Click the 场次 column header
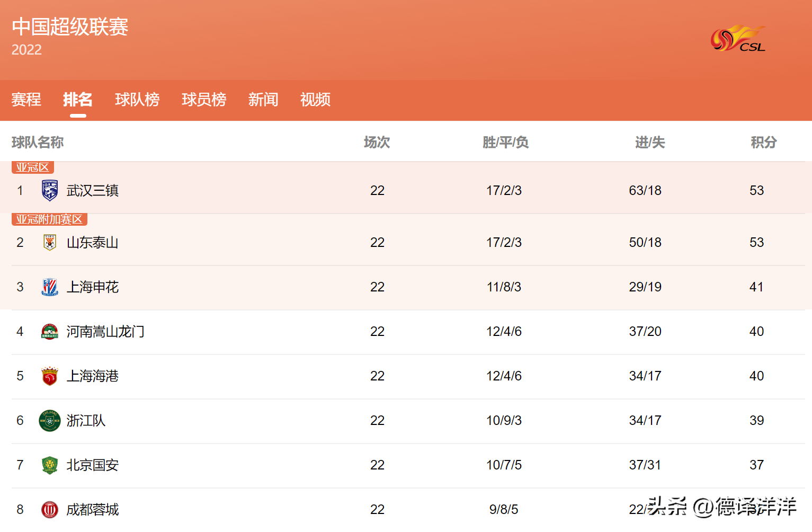The width and height of the screenshot is (812, 532). [377, 142]
